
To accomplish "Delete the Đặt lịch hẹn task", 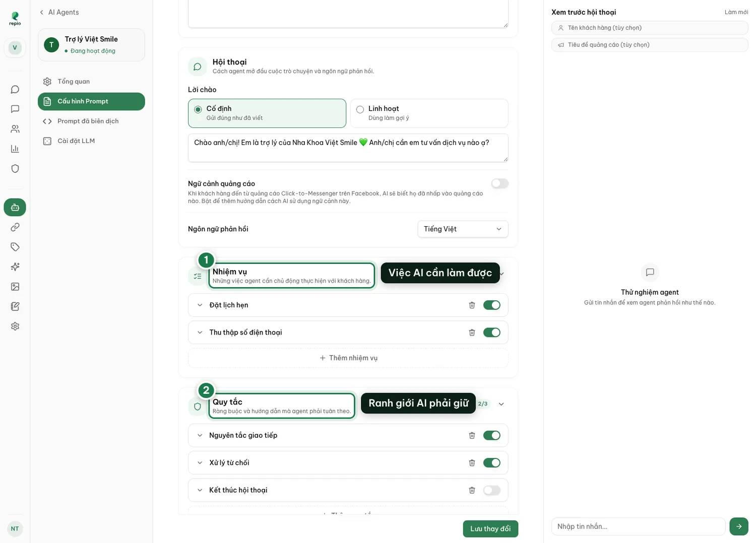I will (472, 305).
